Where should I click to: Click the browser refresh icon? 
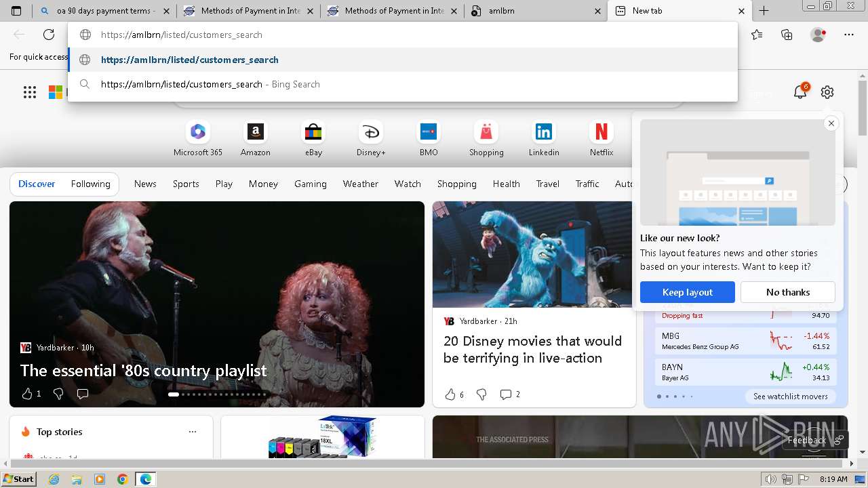click(49, 35)
